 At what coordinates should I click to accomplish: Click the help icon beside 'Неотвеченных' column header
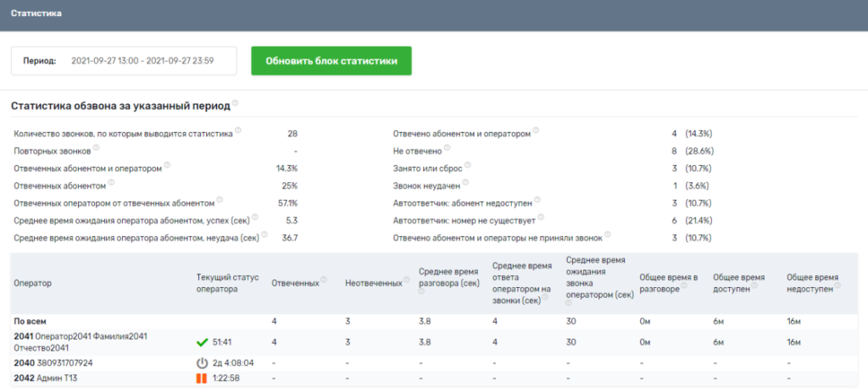[404, 280]
